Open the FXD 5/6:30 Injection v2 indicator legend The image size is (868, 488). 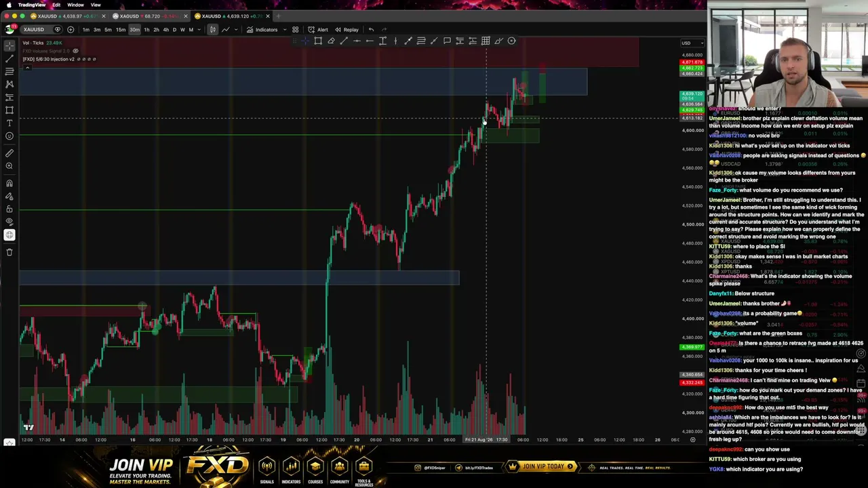[49, 59]
